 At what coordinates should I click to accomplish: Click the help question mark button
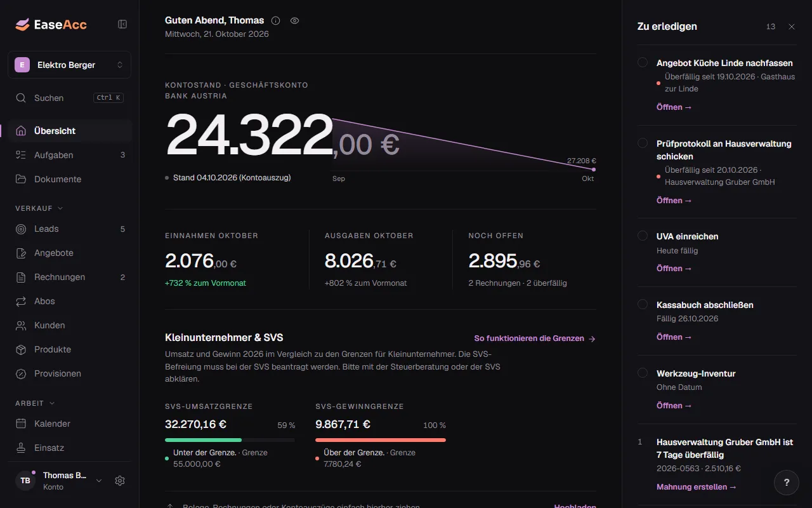[x=787, y=482]
